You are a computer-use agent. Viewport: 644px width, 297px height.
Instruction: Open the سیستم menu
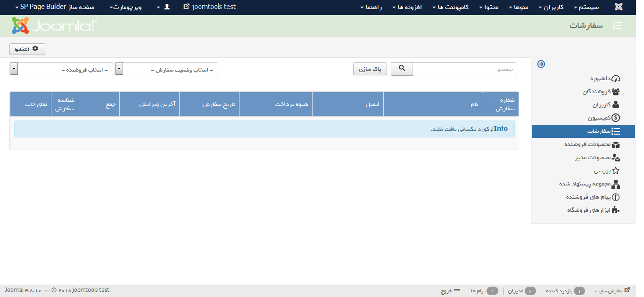pos(588,8)
